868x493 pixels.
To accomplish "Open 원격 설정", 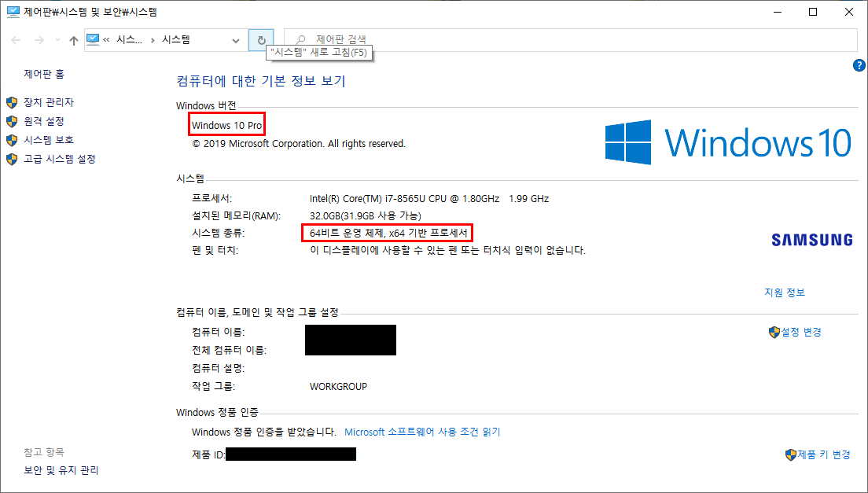I will point(44,121).
